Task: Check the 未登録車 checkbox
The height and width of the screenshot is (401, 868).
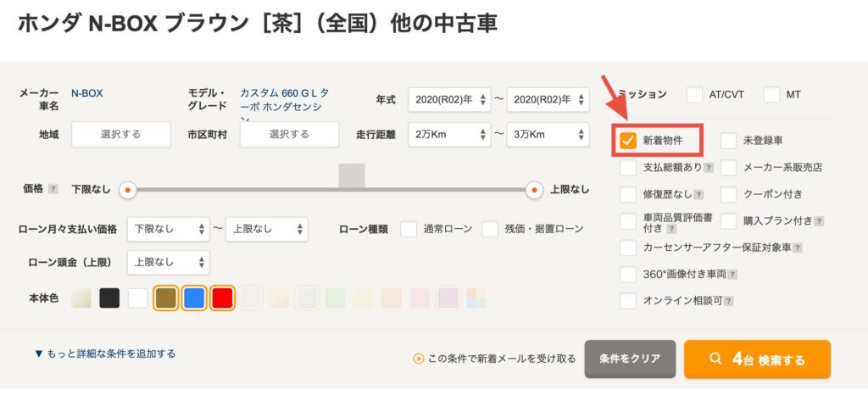Action: coord(728,141)
